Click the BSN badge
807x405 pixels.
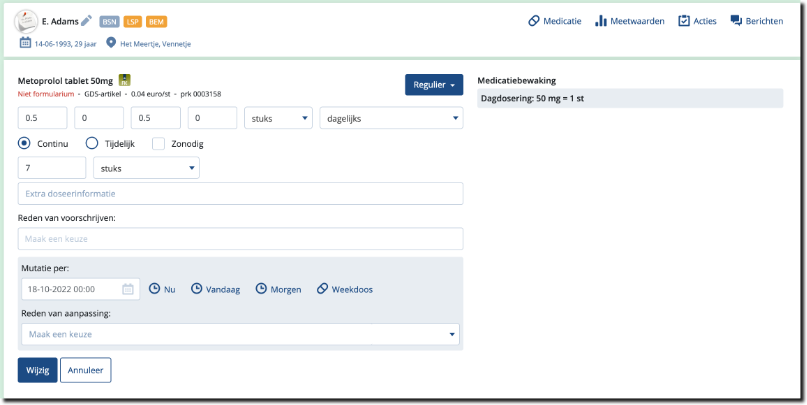point(109,21)
